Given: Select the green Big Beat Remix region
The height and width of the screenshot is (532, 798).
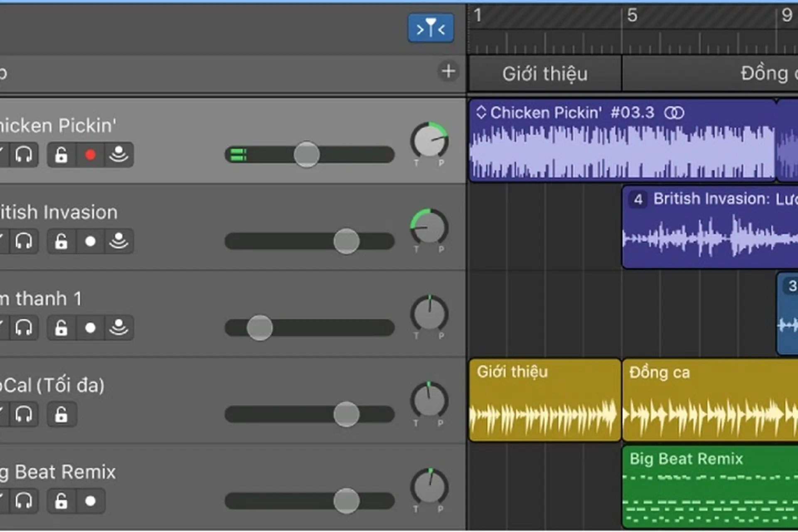Looking at the screenshot, I should [710, 486].
